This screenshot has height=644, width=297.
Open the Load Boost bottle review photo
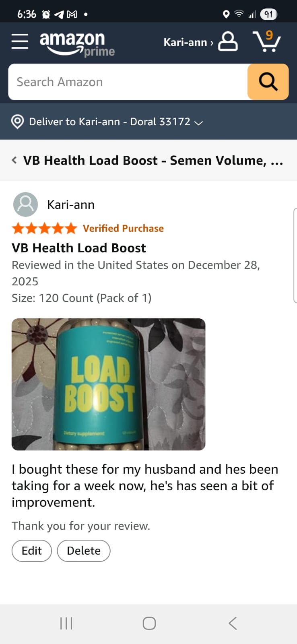[x=109, y=384]
